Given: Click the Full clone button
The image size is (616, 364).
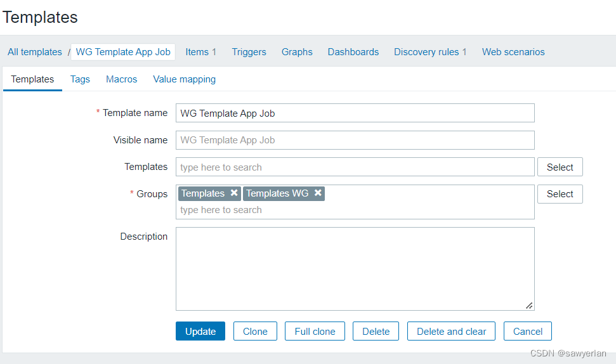Looking at the screenshot, I should coord(315,331).
